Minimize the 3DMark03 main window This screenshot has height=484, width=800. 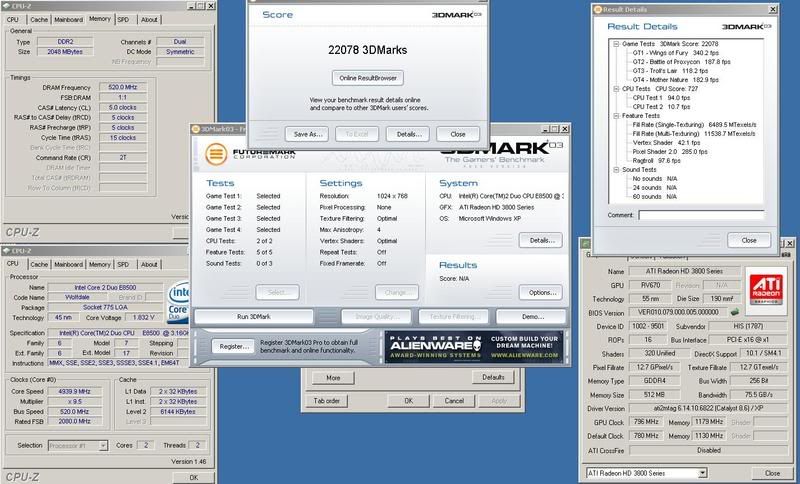coord(546,129)
